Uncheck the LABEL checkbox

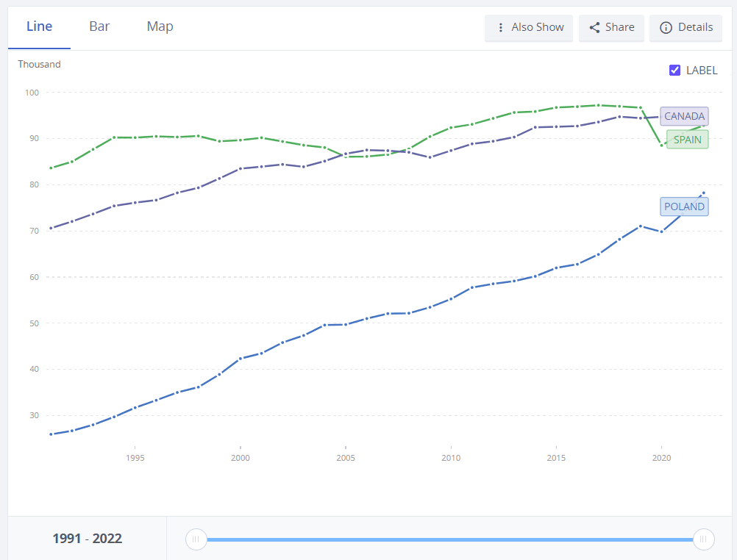[x=674, y=71]
